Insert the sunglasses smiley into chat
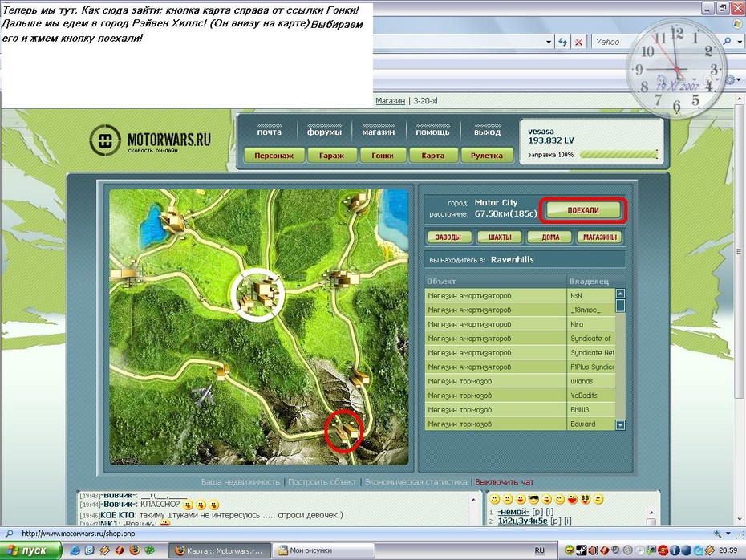The image size is (746, 560). (533, 499)
